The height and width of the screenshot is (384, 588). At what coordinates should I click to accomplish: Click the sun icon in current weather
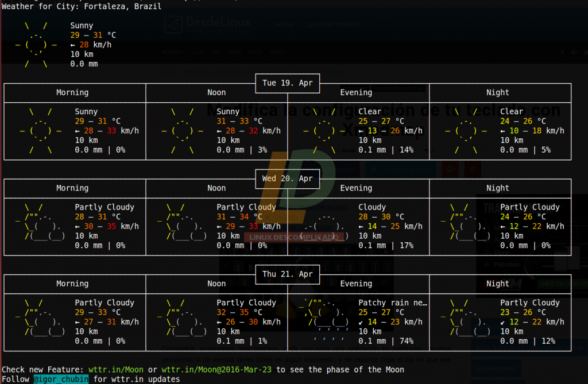tap(36, 45)
